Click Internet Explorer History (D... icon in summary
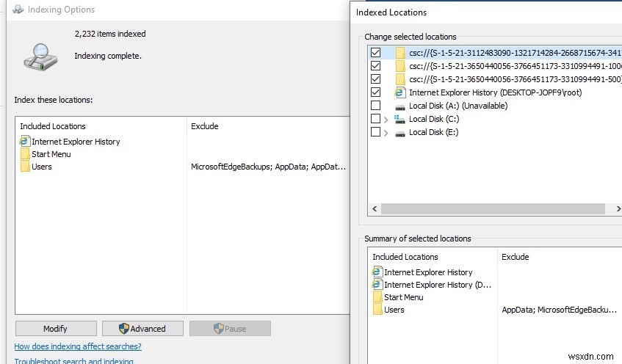622x364 pixels. (x=377, y=284)
